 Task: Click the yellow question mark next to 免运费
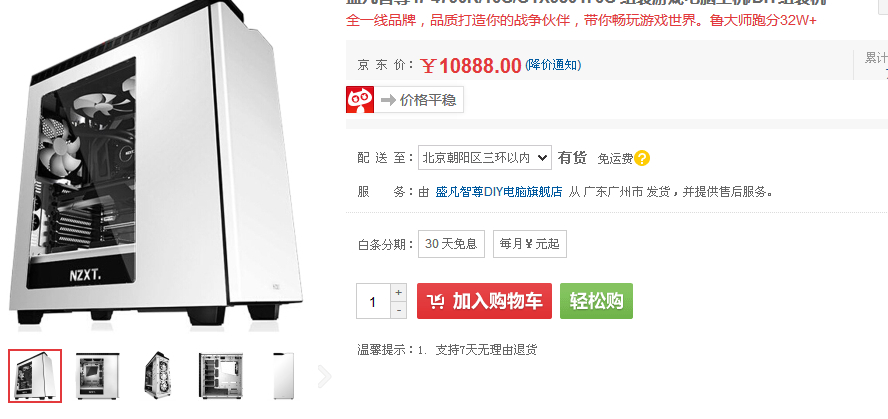[642, 159]
